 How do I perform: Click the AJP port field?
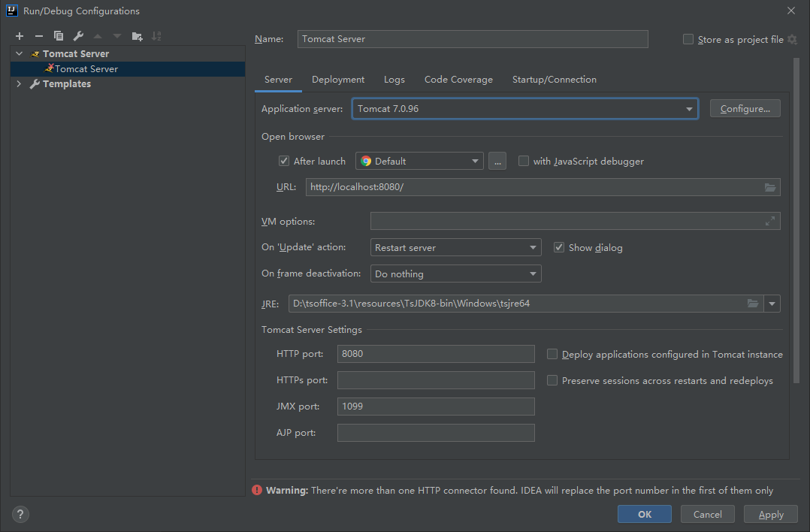[436, 433]
